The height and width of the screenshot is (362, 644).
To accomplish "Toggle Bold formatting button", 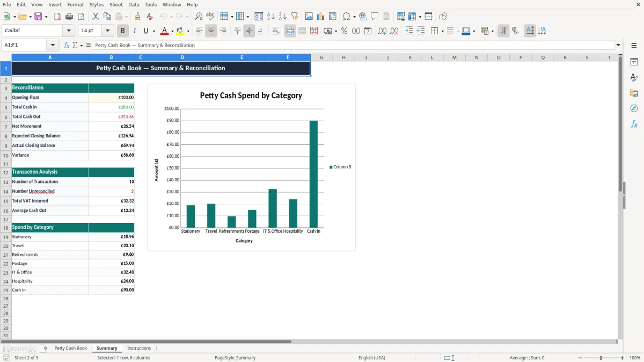I will (122, 31).
